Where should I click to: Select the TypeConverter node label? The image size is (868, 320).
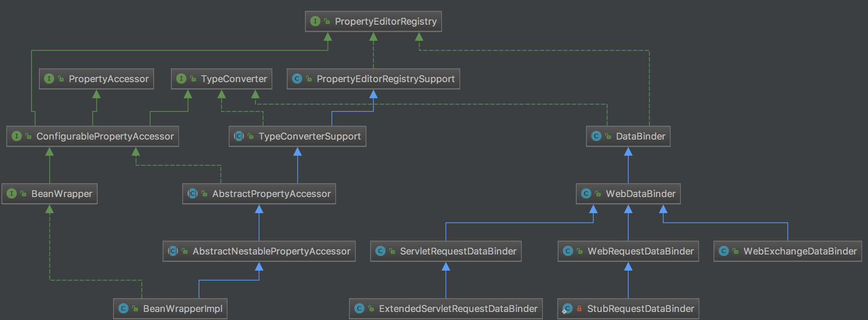click(234, 79)
